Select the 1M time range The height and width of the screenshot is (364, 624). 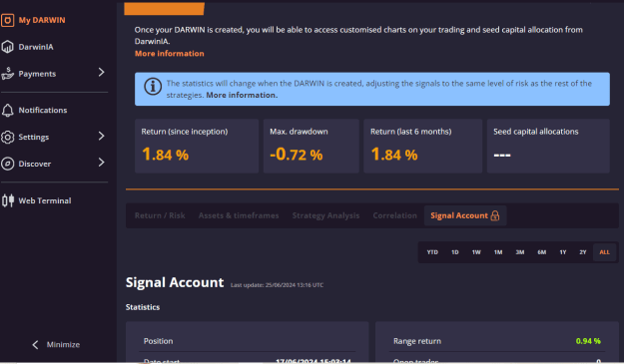(498, 252)
